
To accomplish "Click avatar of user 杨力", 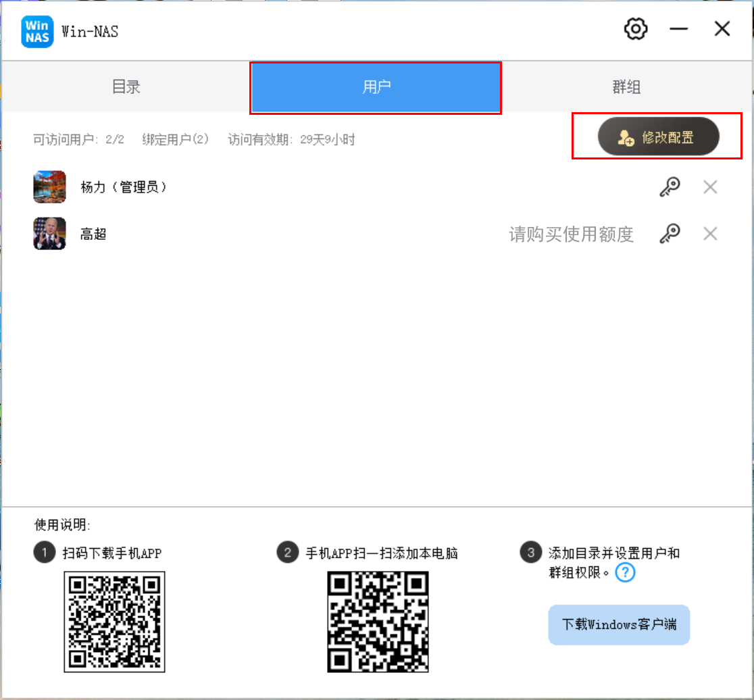I will coord(49,186).
